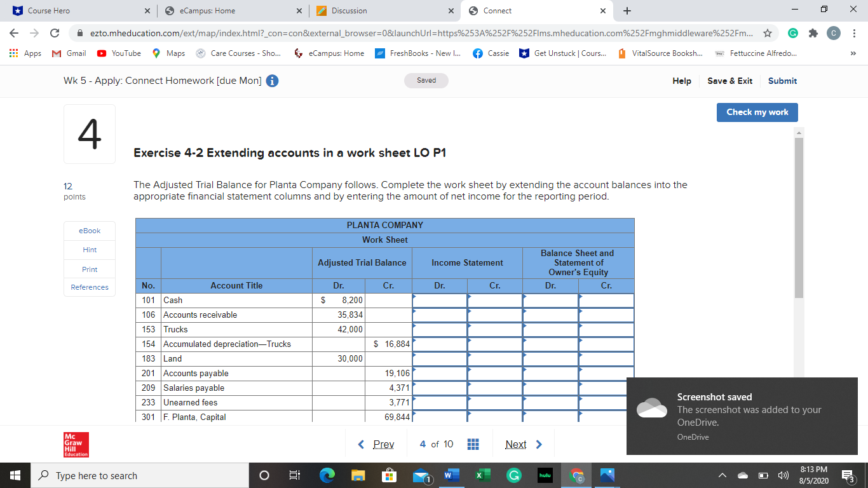
Task: Open the Hint resource
Action: (90, 250)
